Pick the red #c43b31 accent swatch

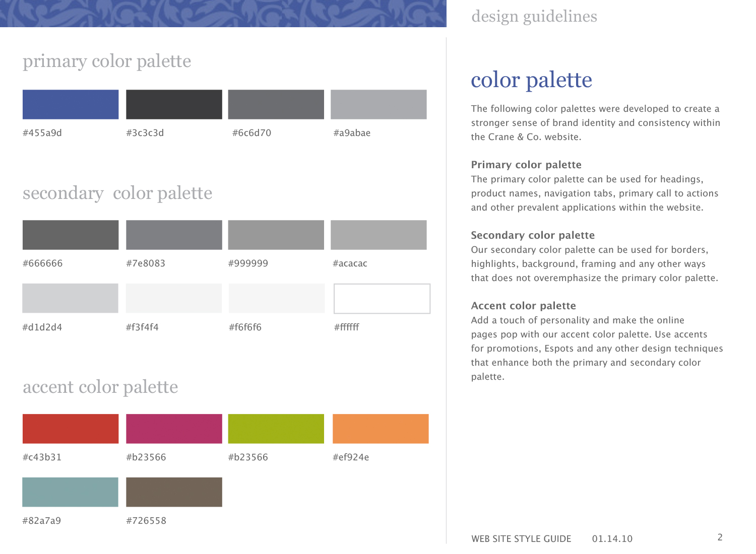tap(71, 429)
